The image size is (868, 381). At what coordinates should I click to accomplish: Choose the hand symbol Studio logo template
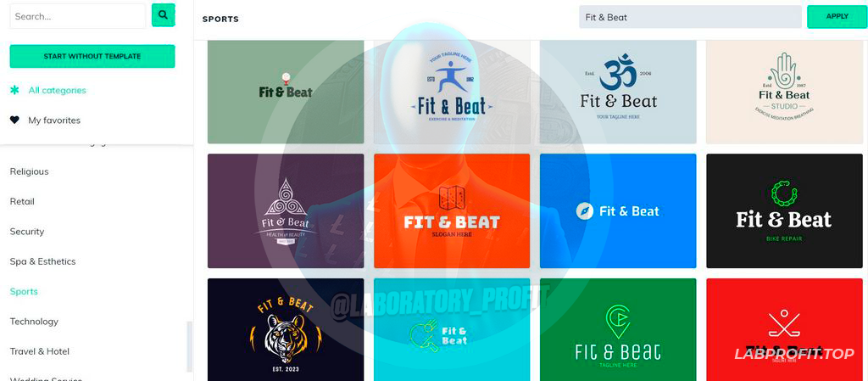pyautogui.click(x=784, y=92)
